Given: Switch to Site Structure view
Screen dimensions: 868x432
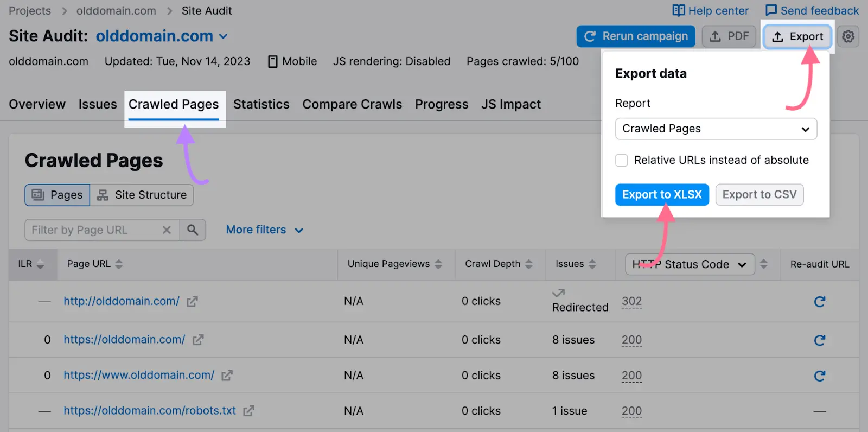Looking at the screenshot, I should pyautogui.click(x=142, y=195).
